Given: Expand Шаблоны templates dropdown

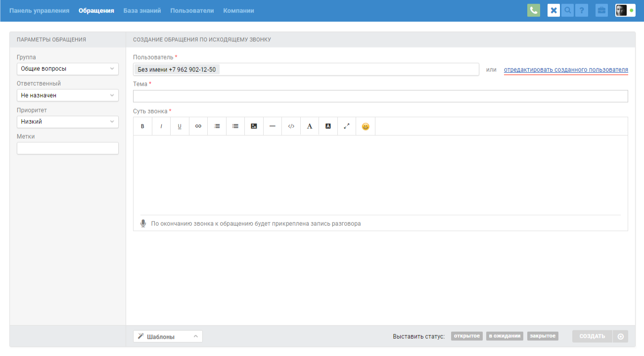Looking at the screenshot, I should pos(168,337).
